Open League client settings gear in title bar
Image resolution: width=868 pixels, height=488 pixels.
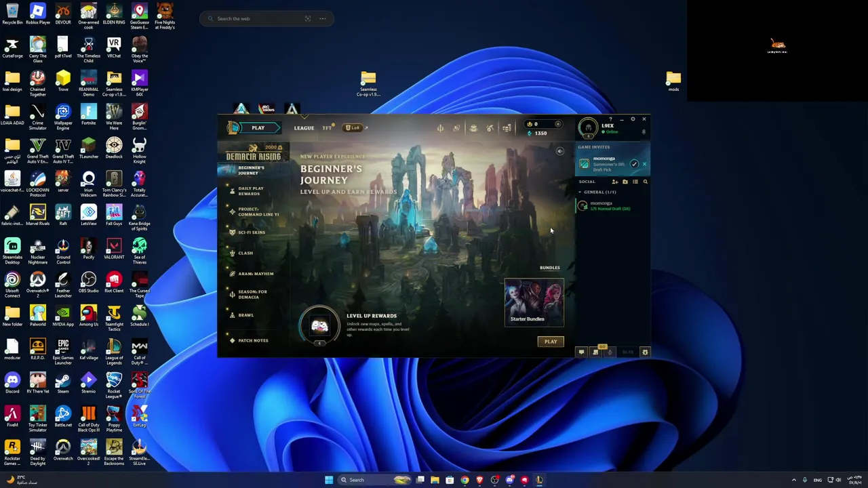click(633, 119)
